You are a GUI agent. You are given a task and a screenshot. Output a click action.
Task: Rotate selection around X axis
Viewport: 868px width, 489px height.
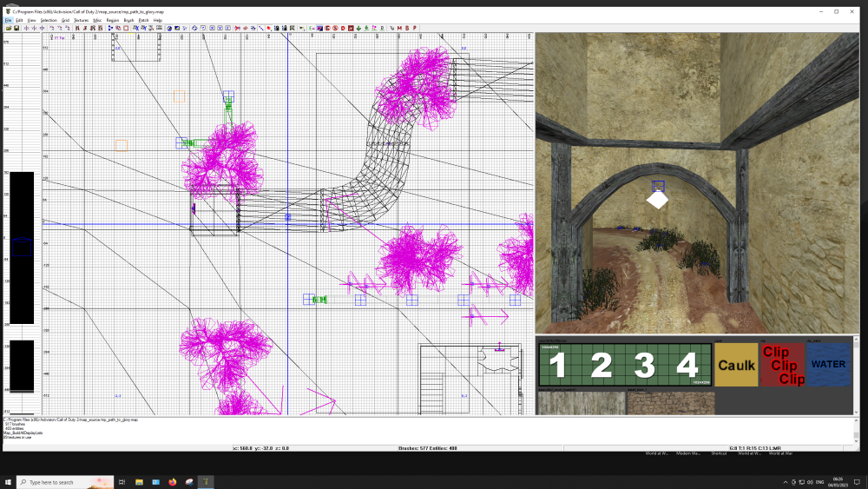tap(52, 28)
